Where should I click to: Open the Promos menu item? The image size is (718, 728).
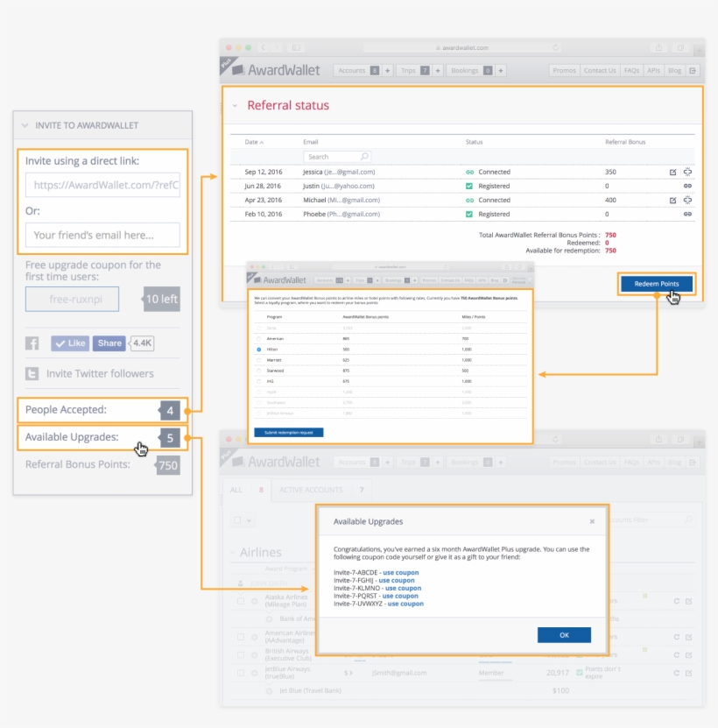pyautogui.click(x=564, y=70)
